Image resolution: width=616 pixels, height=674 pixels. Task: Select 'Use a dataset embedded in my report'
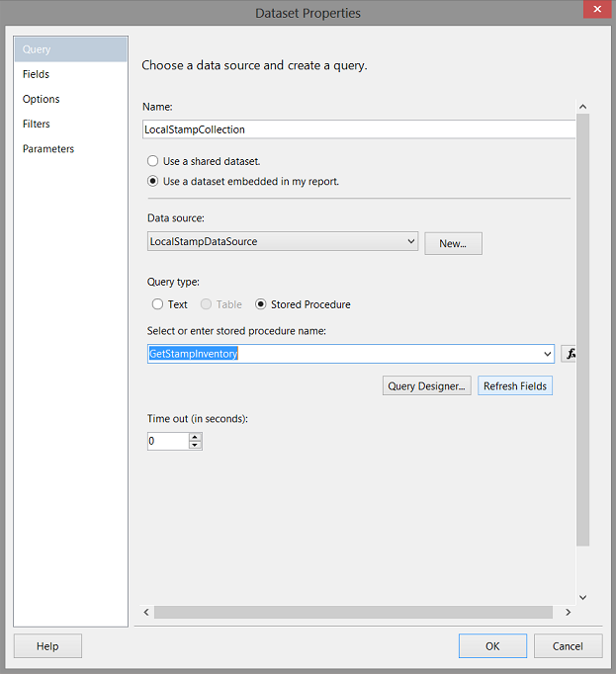tap(152, 181)
